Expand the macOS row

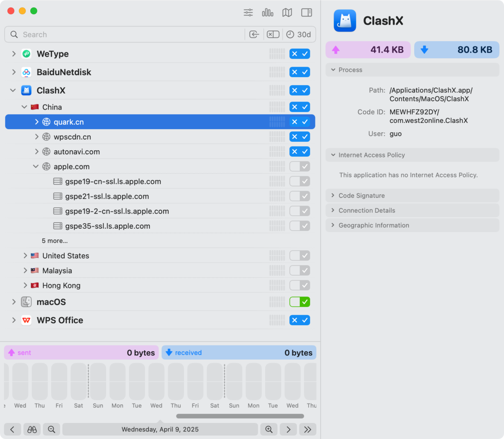14,302
